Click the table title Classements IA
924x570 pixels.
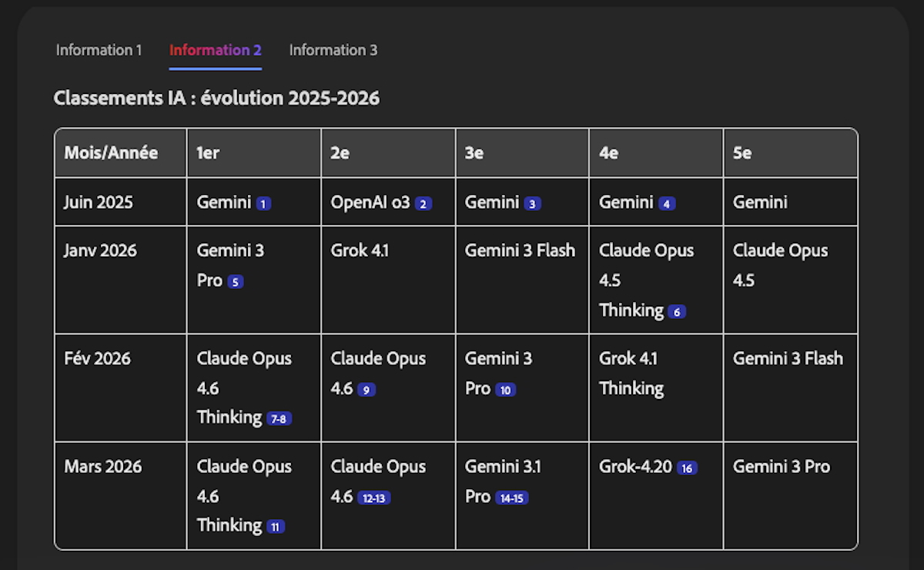[216, 98]
